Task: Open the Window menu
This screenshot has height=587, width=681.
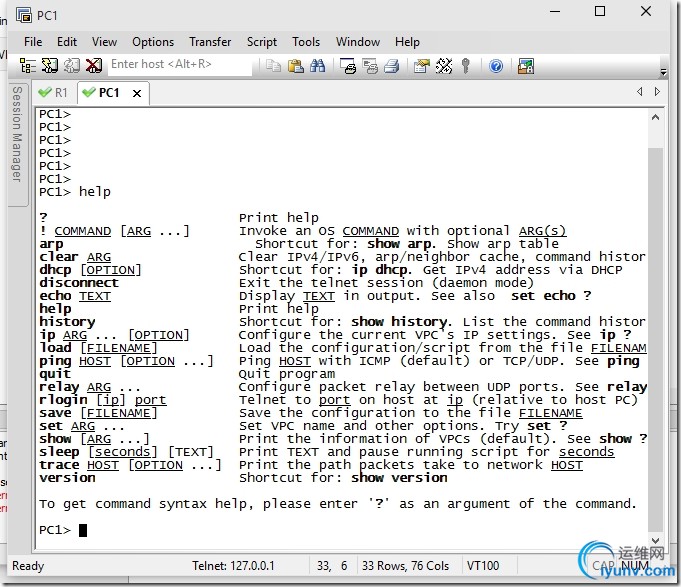Action: click(x=357, y=42)
